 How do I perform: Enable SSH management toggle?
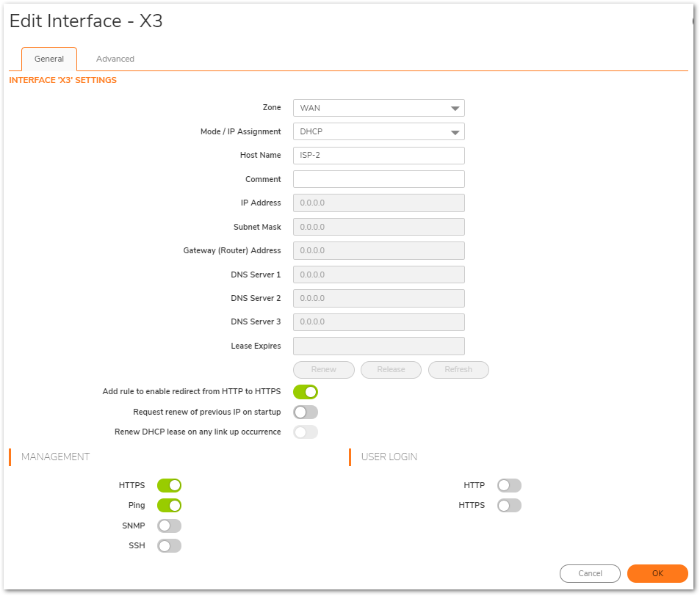click(169, 545)
